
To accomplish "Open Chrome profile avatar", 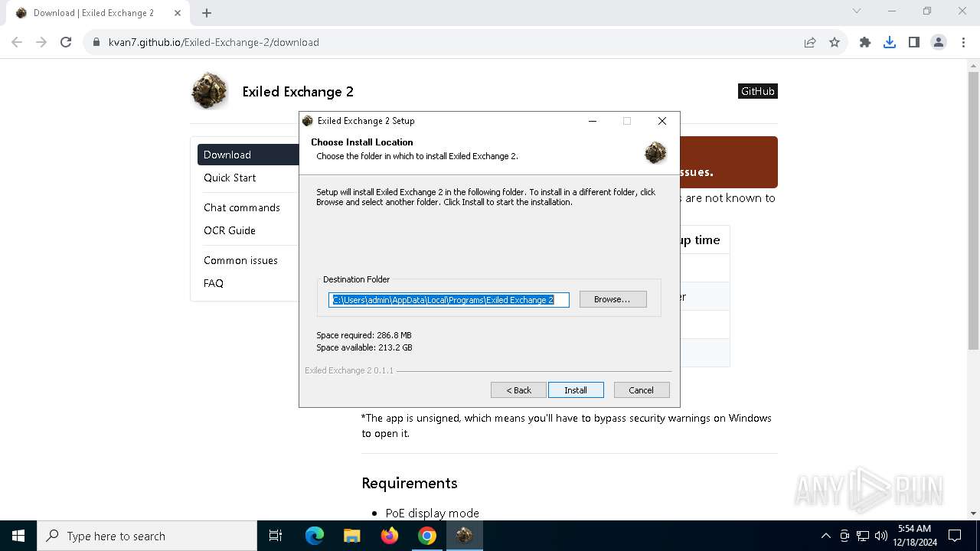I will pos(939,42).
